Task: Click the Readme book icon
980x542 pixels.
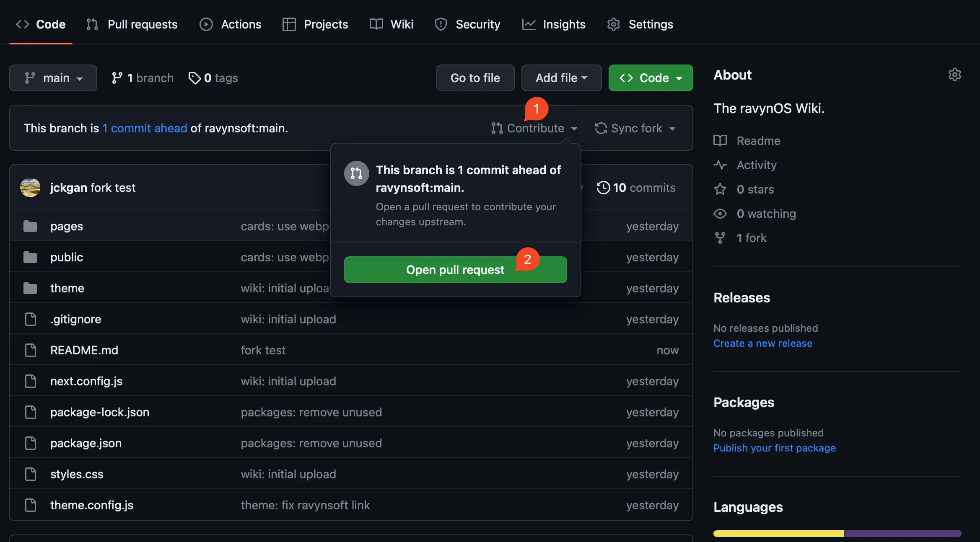Action: (x=720, y=141)
